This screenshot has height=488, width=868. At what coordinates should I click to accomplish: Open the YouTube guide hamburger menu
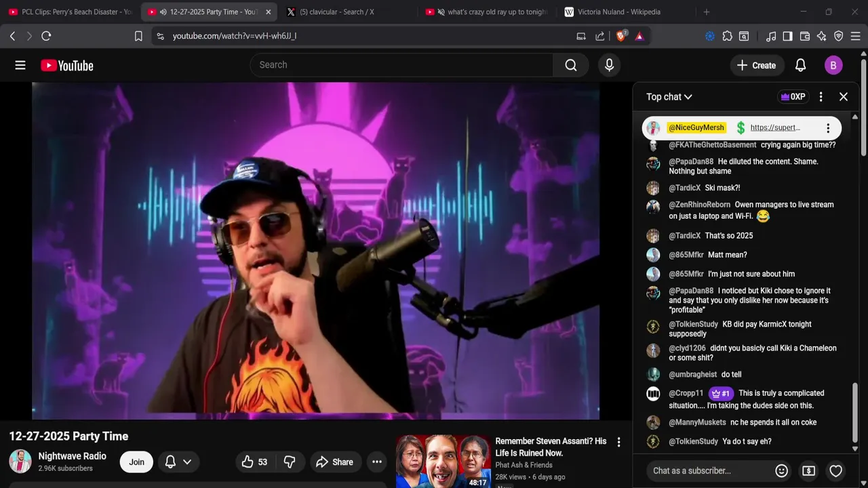tap(20, 65)
